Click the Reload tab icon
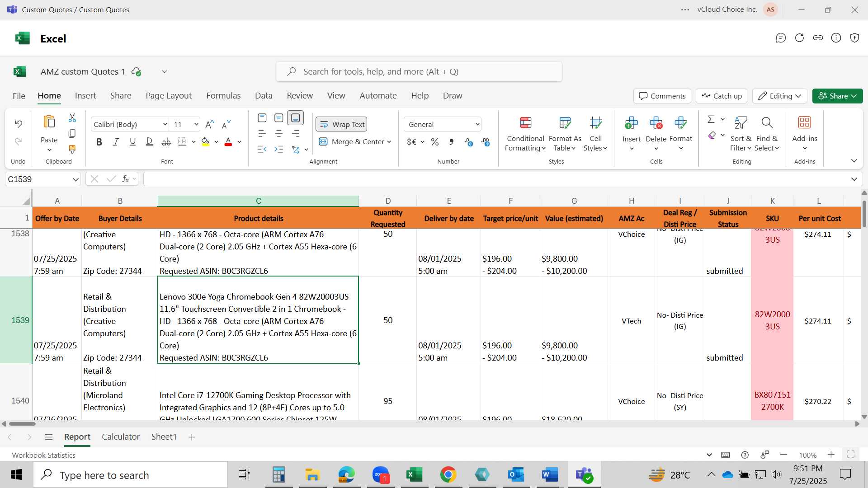Image resolution: width=868 pixels, height=488 pixels. (x=799, y=38)
